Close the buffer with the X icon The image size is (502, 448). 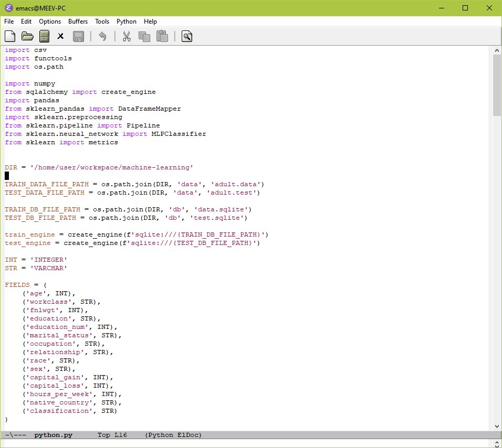coord(60,36)
